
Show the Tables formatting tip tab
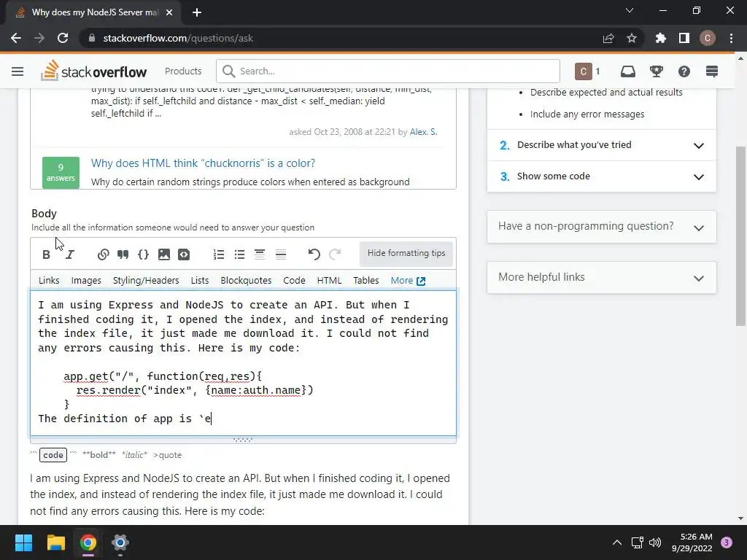pos(366,281)
